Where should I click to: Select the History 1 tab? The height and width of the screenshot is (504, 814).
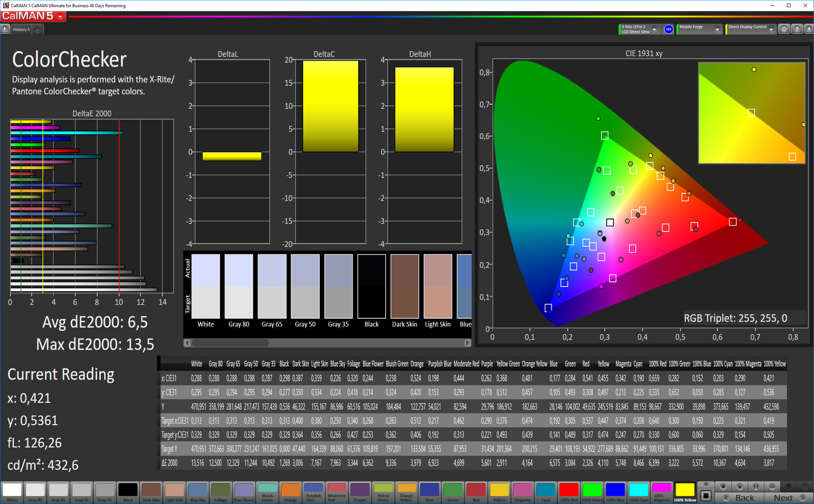(x=21, y=30)
